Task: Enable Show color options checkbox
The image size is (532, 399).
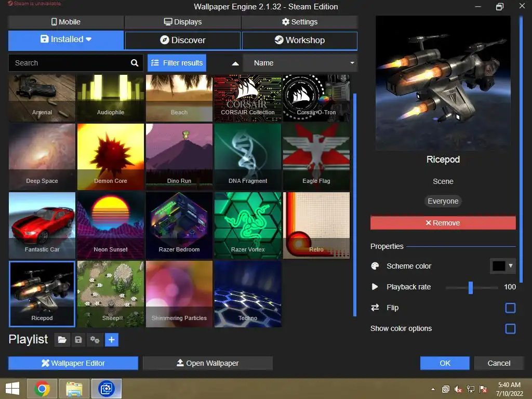Action: coord(510,329)
